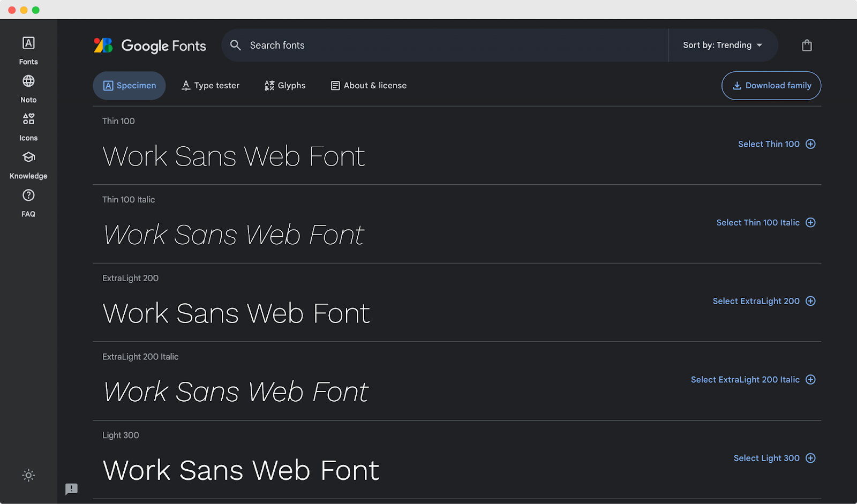Screen dimensions: 857x504
Task: Add Thin 100 style with the plus icon
Action: pos(811,144)
